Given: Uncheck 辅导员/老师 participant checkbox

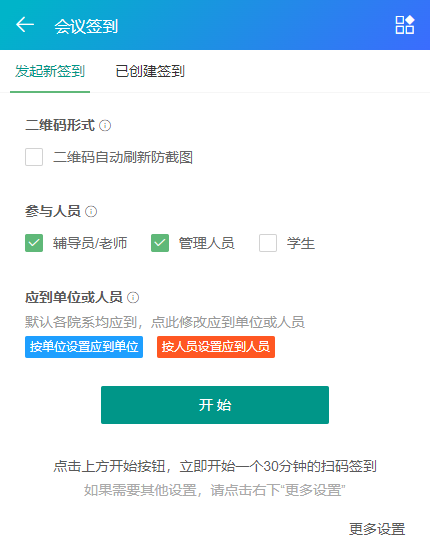Looking at the screenshot, I should click(x=34, y=243).
